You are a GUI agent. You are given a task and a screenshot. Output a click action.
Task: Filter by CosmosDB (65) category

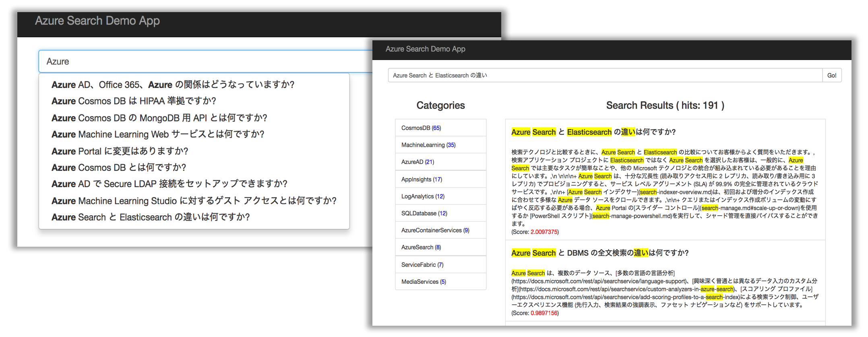coord(441,128)
